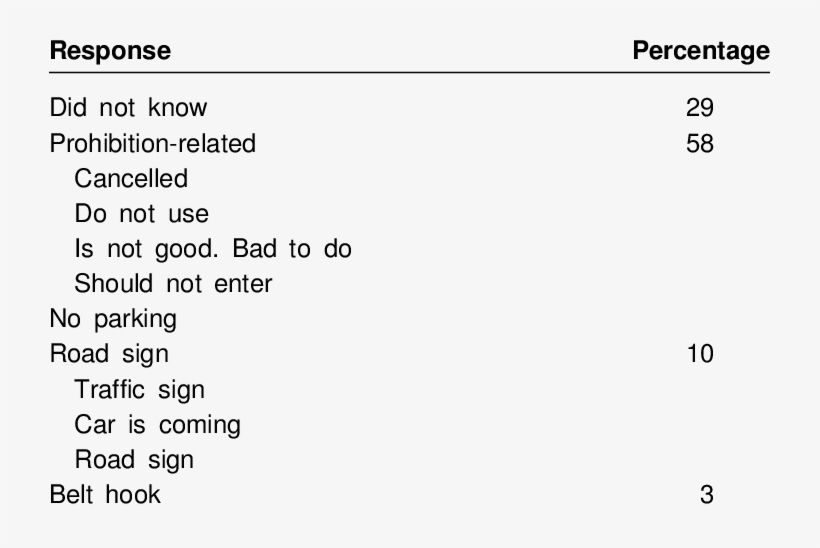Click the "Car is coming" entry
Image resolution: width=820 pixels, height=548 pixels.
(157, 425)
